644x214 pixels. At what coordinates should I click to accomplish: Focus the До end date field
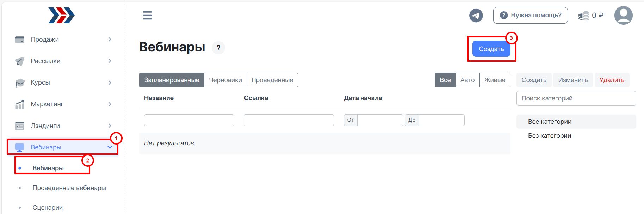(441, 120)
